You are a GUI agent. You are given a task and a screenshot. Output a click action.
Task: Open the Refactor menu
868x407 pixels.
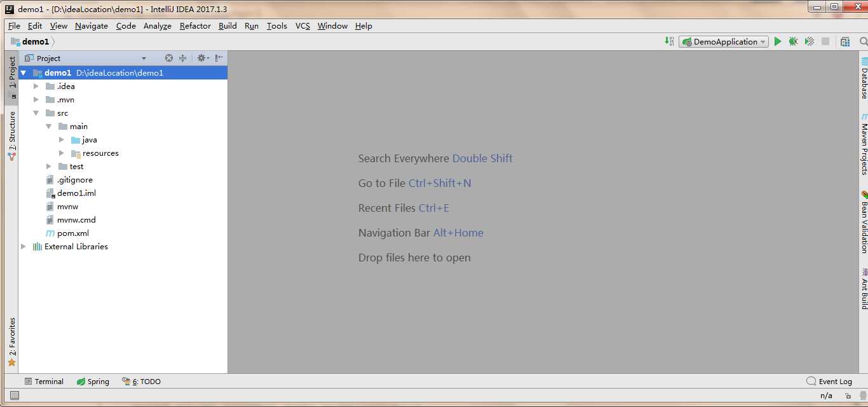(x=195, y=26)
